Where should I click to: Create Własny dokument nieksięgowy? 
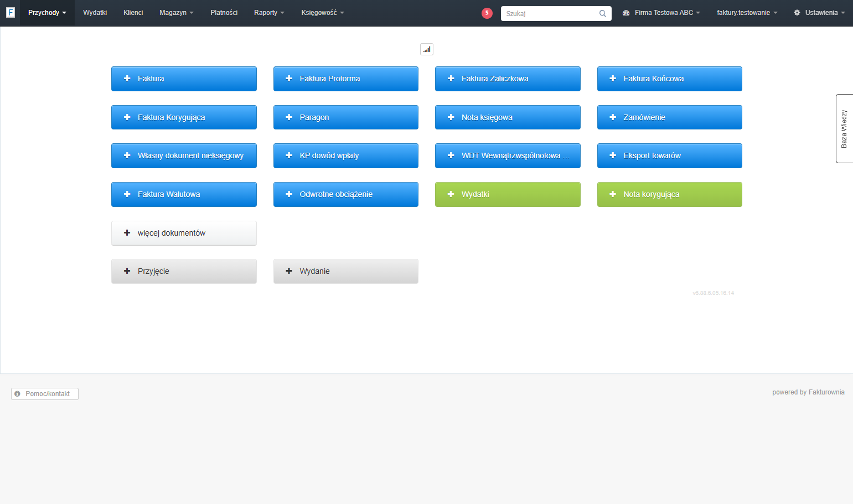(x=184, y=155)
